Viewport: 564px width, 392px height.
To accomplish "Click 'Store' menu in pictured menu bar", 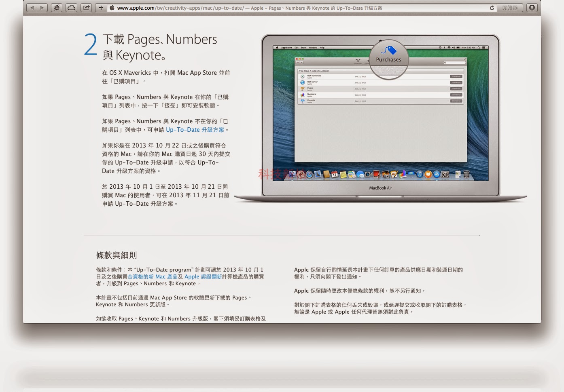I will [303, 48].
